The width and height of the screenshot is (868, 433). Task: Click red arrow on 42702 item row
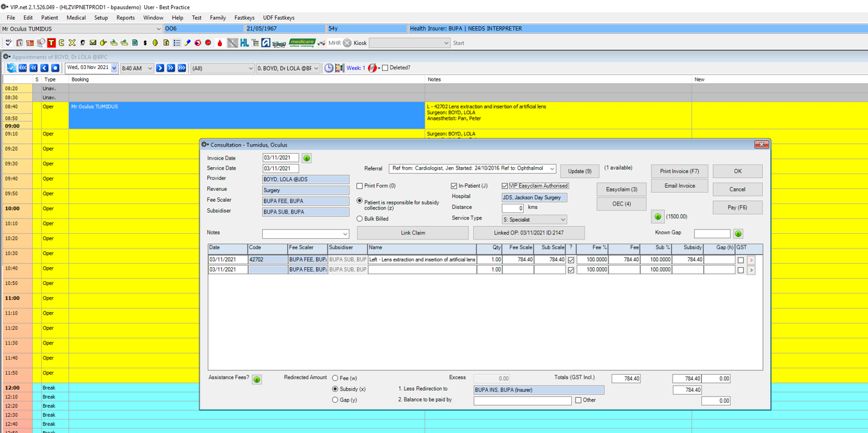click(x=751, y=260)
